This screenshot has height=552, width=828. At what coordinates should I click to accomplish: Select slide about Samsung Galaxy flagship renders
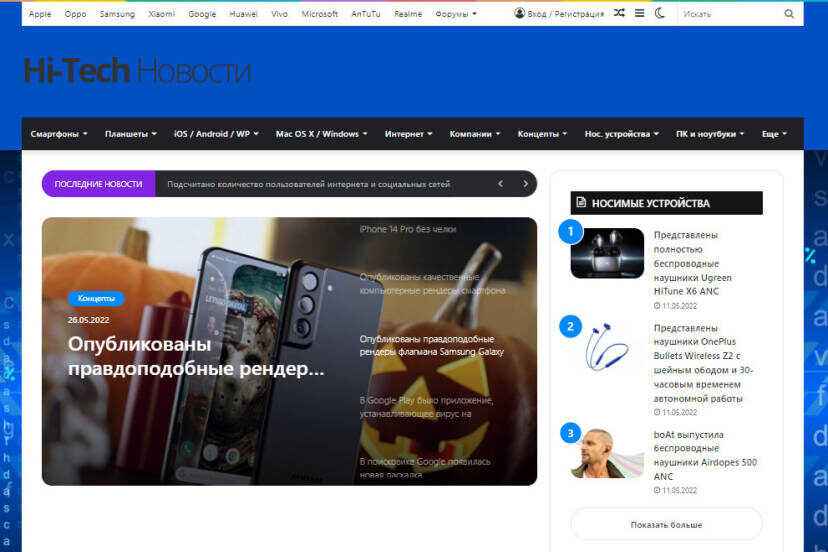(x=431, y=345)
